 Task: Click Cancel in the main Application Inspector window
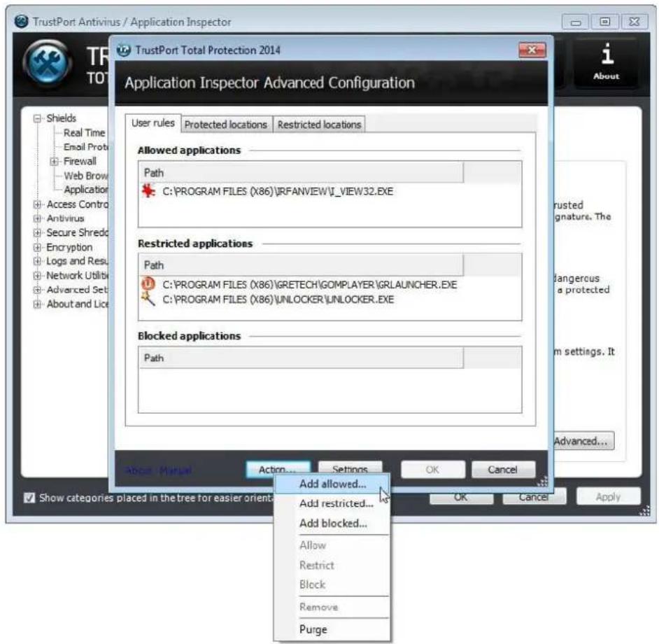point(534,498)
